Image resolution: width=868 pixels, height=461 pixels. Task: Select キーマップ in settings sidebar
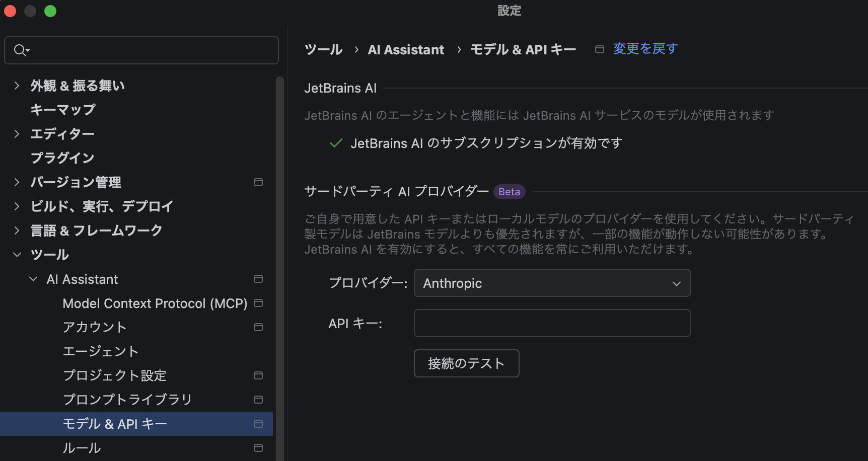click(63, 110)
